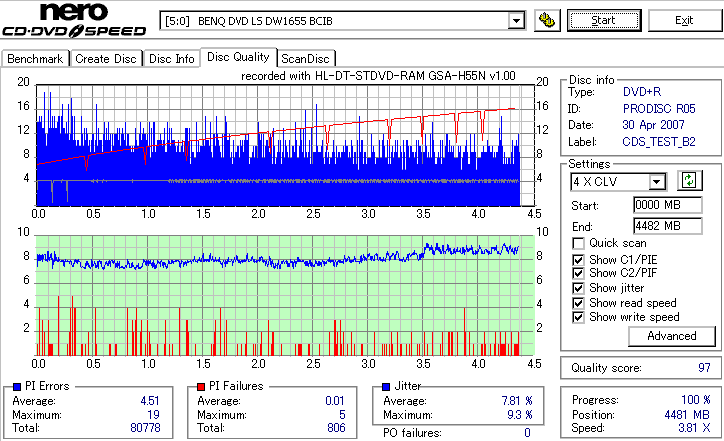This screenshot has width=724, height=441.
Task: Open the 4 X CLV speed dropdown
Action: 656,182
